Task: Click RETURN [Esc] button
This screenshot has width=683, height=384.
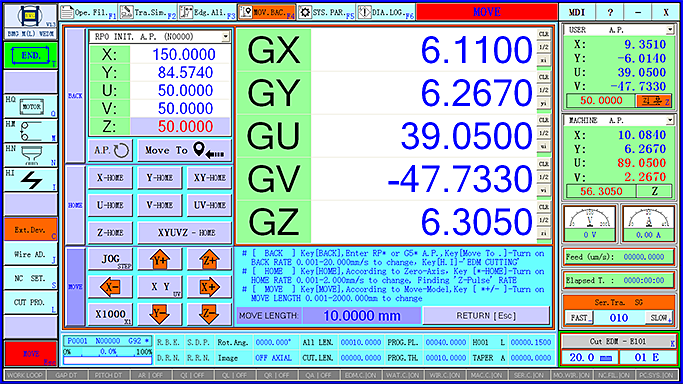Action: click(x=486, y=316)
